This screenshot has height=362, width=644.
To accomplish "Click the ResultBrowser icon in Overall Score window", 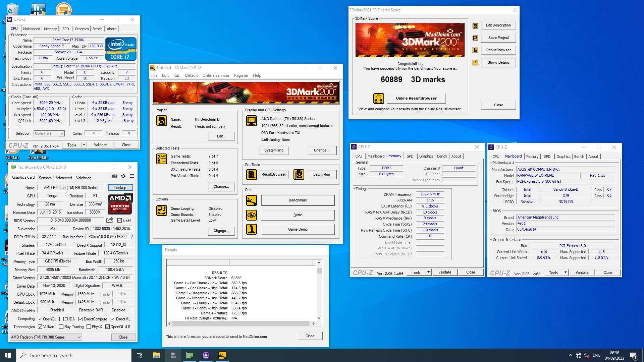I will click(x=475, y=50).
